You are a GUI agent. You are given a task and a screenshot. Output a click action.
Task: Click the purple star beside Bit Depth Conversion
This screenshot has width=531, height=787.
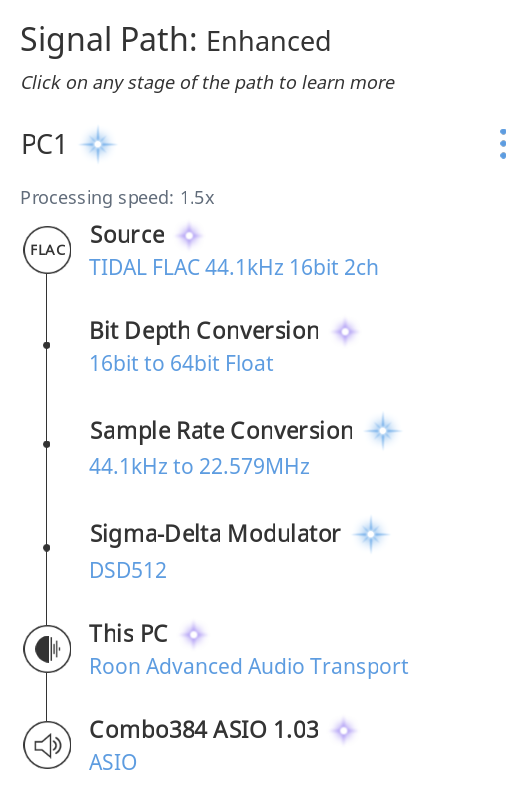click(x=345, y=331)
